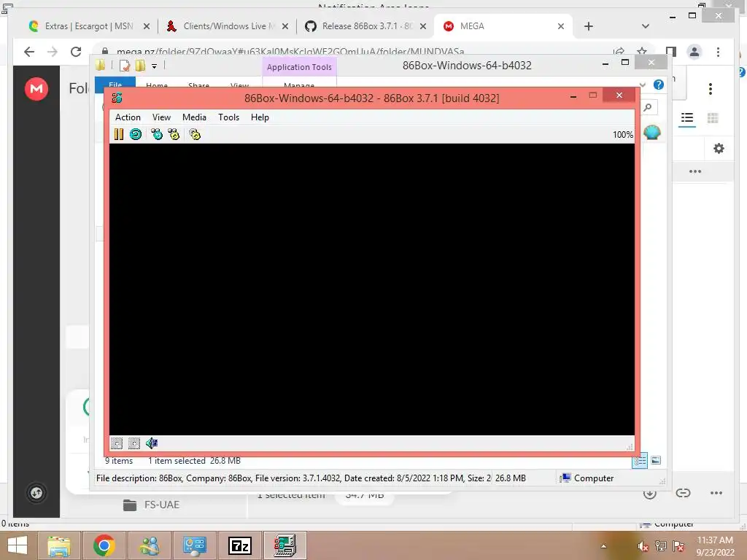Send Ctrl+Alt+Del from 86Box toolbar

coord(156,134)
